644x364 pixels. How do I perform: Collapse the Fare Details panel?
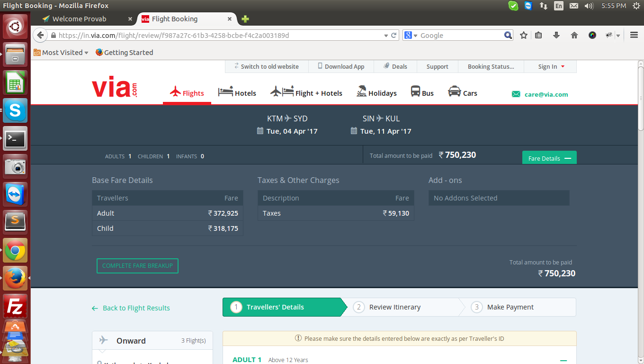click(549, 158)
